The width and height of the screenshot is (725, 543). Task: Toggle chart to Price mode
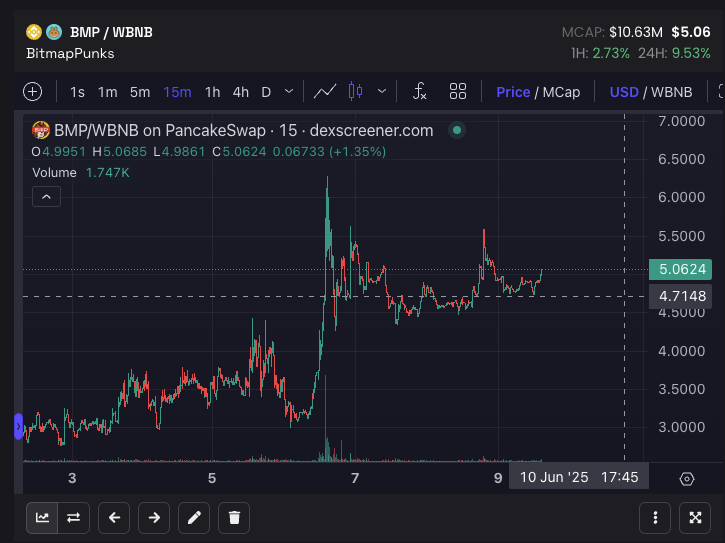tap(513, 92)
